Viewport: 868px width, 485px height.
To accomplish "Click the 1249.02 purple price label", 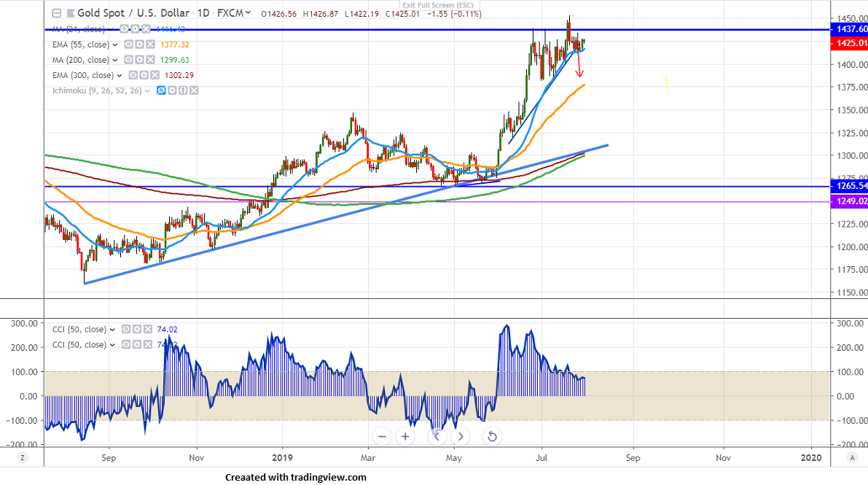I will [x=849, y=201].
